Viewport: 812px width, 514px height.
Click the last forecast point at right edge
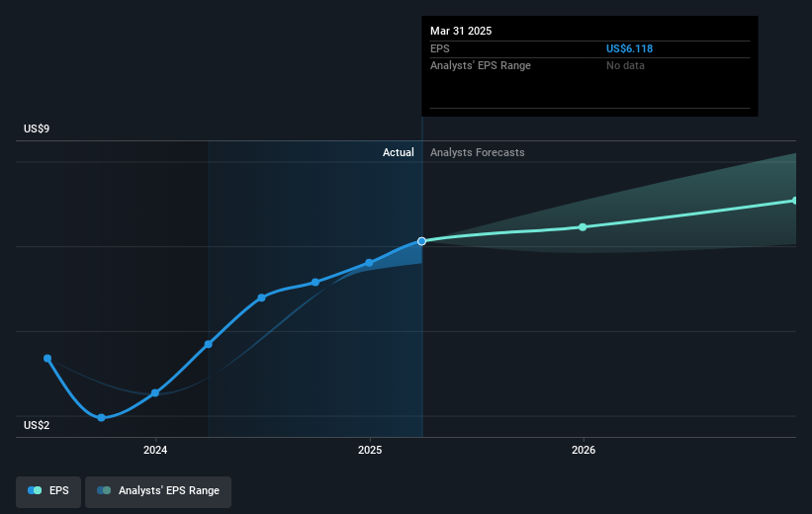[795, 201]
